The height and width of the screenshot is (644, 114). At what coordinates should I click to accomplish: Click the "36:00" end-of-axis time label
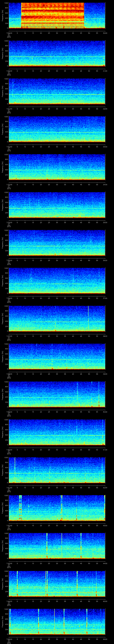click(105, 260)
